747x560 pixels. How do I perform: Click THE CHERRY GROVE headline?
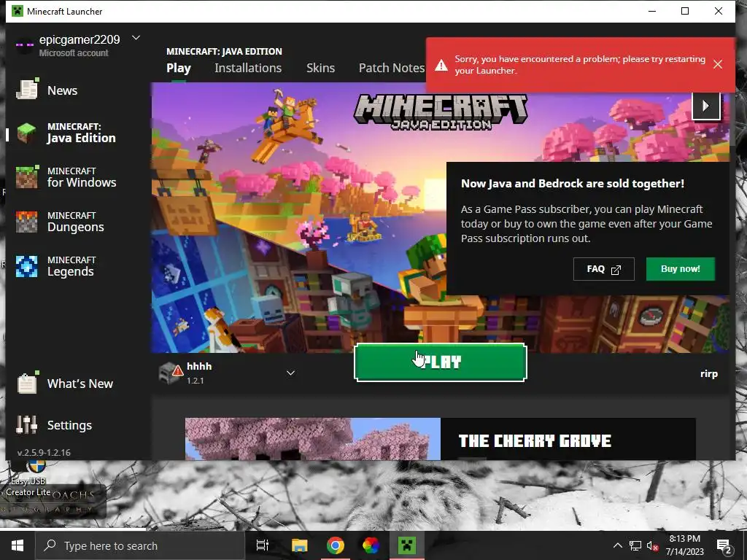point(535,441)
